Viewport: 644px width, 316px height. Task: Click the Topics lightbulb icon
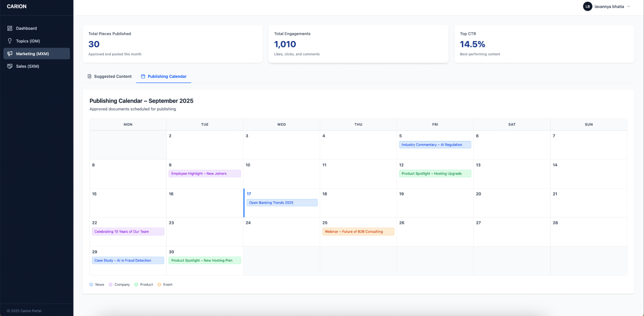(x=10, y=41)
